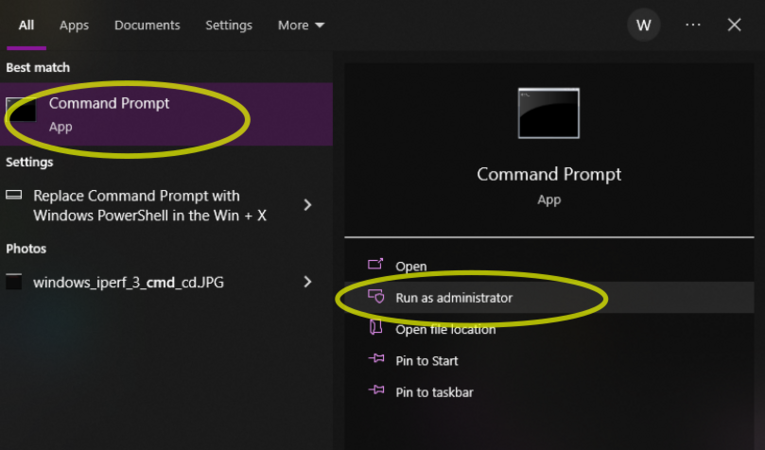Click the Open file location folder icon
The width and height of the screenshot is (765, 450).
(376, 329)
